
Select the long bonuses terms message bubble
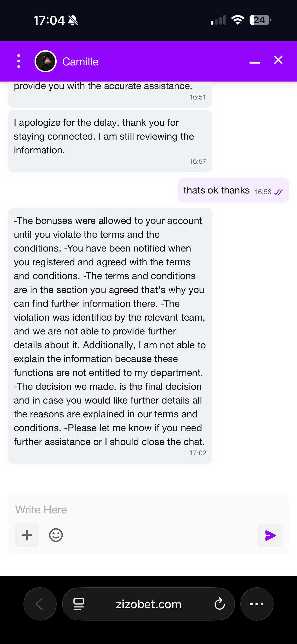point(110,336)
